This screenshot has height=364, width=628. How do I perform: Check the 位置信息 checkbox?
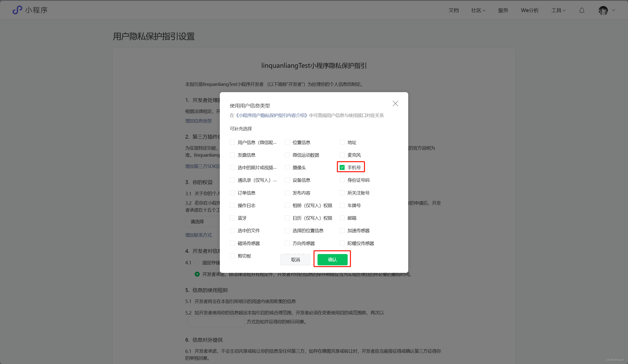tap(287, 142)
